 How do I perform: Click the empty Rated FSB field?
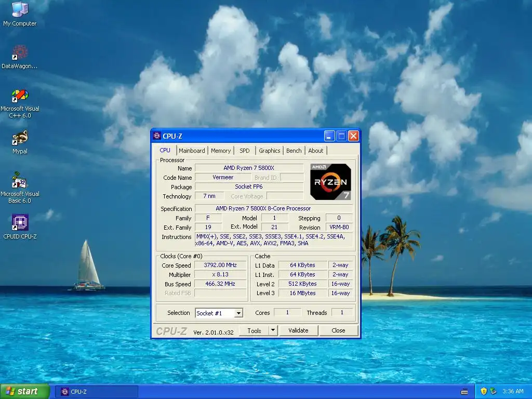coord(220,293)
